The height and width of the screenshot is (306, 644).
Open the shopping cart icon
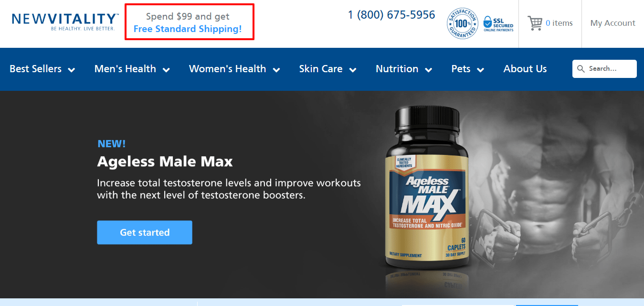pos(535,23)
